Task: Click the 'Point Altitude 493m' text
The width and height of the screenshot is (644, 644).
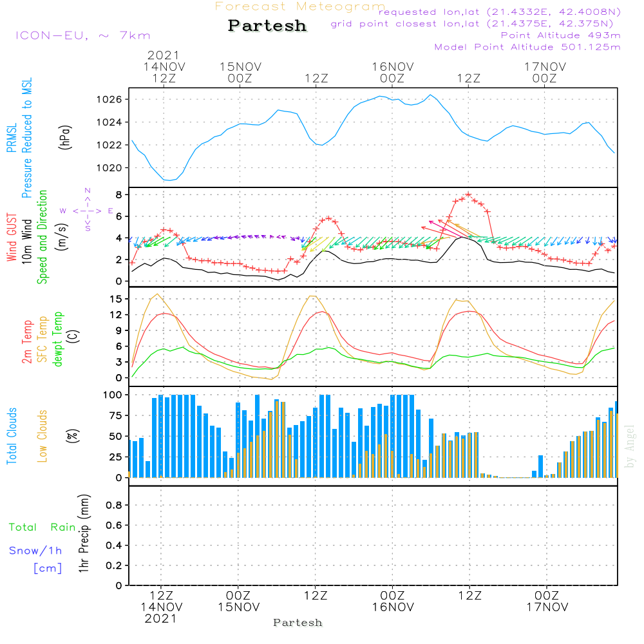Action: pos(561,35)
